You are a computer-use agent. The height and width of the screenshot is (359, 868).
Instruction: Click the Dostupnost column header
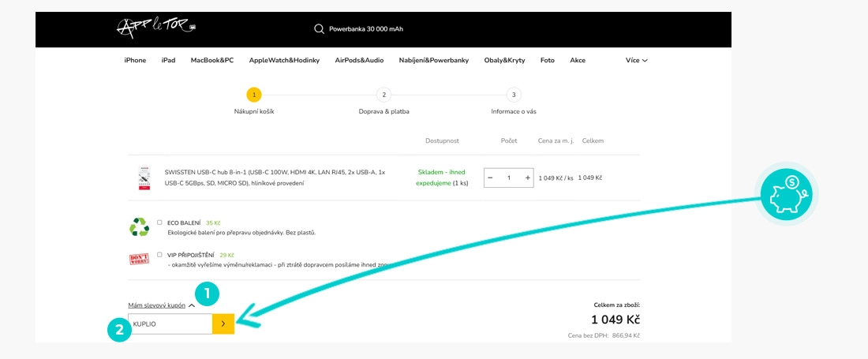tap(442, 140)
